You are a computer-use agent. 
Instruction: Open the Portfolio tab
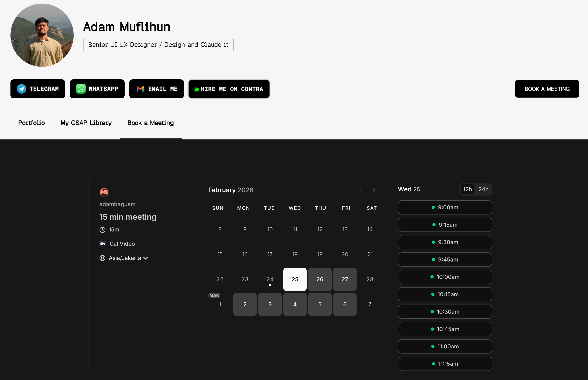click(32, 123)
